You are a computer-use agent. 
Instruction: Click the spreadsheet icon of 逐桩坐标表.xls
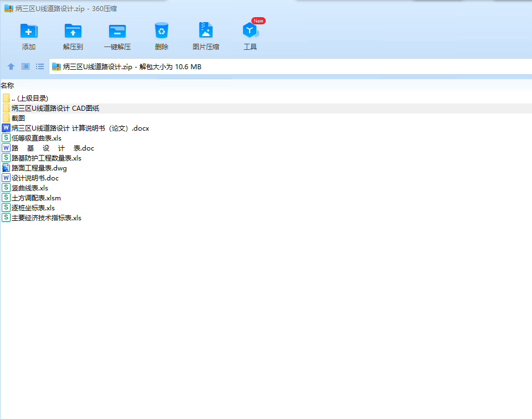[x=6, y=208]
